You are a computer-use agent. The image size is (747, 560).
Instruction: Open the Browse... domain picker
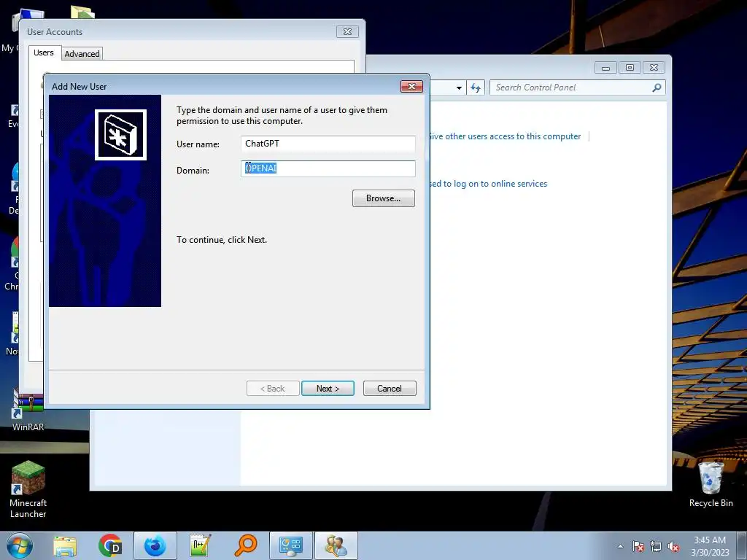click(384, 198)
